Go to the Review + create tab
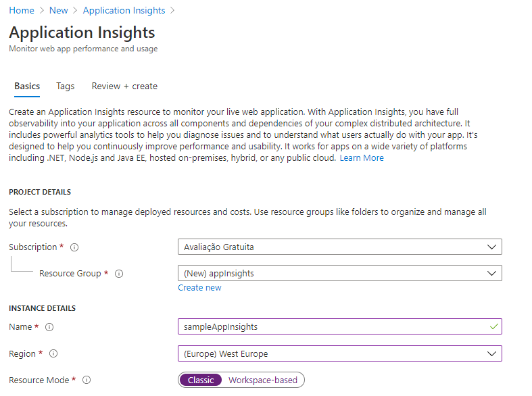The height and width of the screenshot is (396, 532). 124,86
